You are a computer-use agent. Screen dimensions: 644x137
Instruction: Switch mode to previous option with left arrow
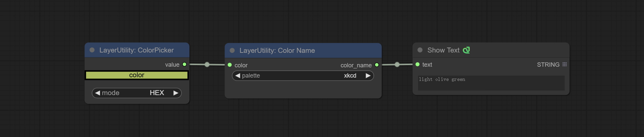pos(97,93)
